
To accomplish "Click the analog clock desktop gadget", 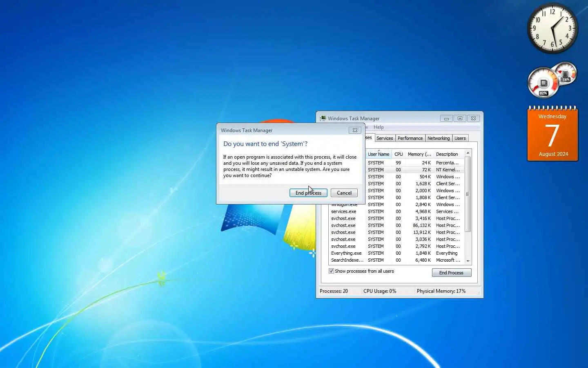I will (552, 28).
